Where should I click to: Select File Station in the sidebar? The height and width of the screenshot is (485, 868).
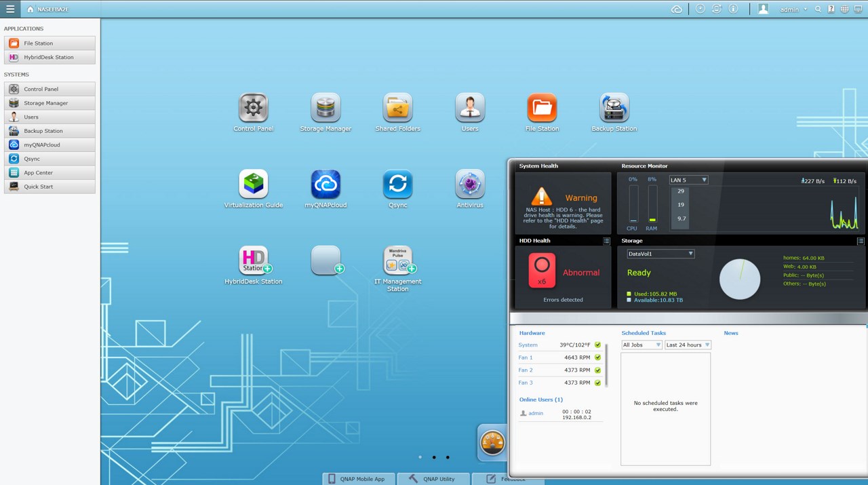(50, 43)
